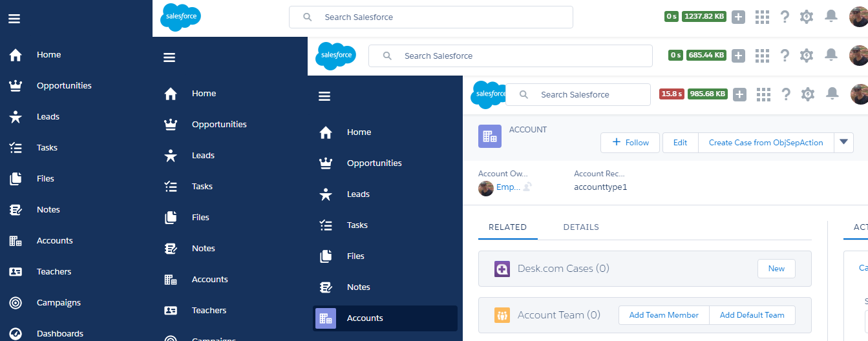Follow this account record
Image resolution: width=868 pixels, height=341 pixels.
tap(630, 143)
